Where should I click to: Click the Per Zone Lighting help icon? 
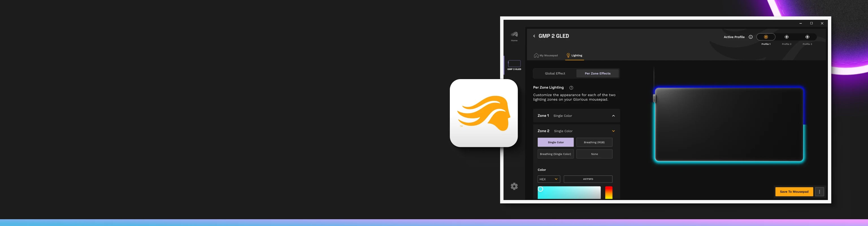pos(571,88)
